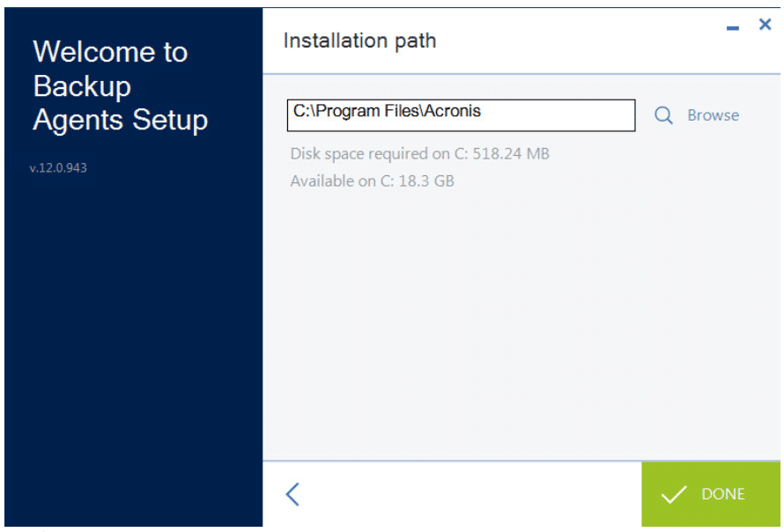This screenshot has height=532, width=784.
Task: Close the Backup Agents Setup window
Action: tap(765, 24)
